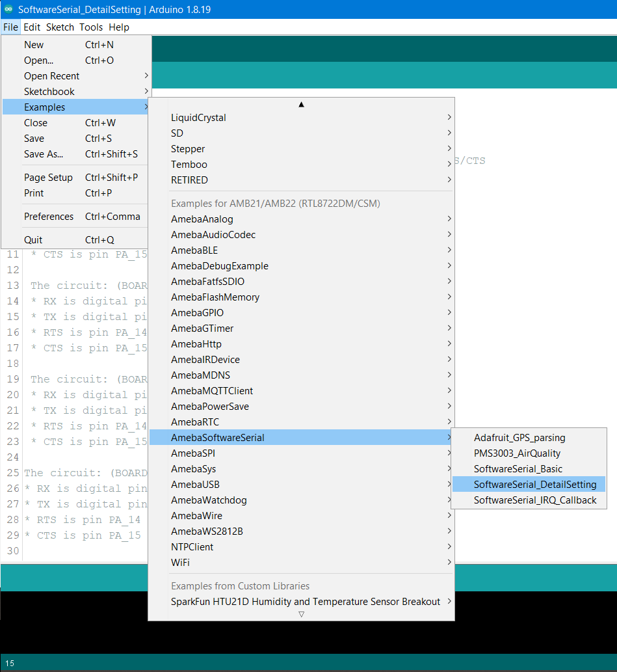Screen dimensions: 617x672
Task: Click code line 29 'CTS is pin PA_15'
Action: click(83, 536)
